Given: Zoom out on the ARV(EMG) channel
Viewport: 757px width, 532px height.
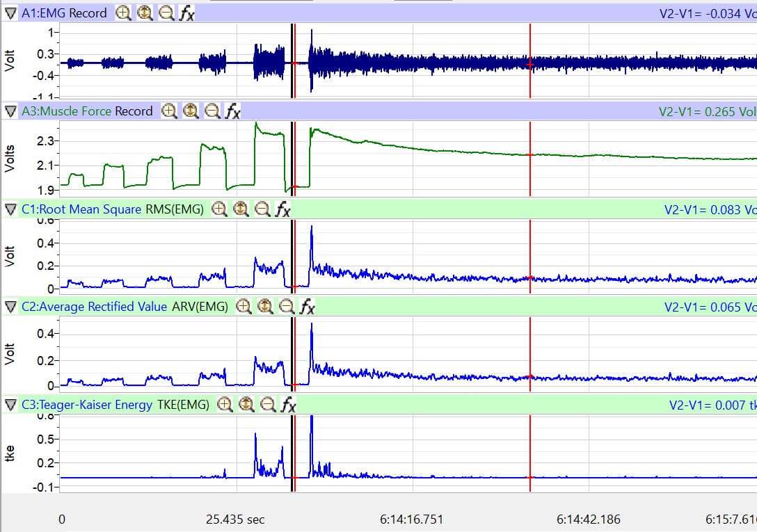Looking at the screenshot, I should (x=287, y=308).
